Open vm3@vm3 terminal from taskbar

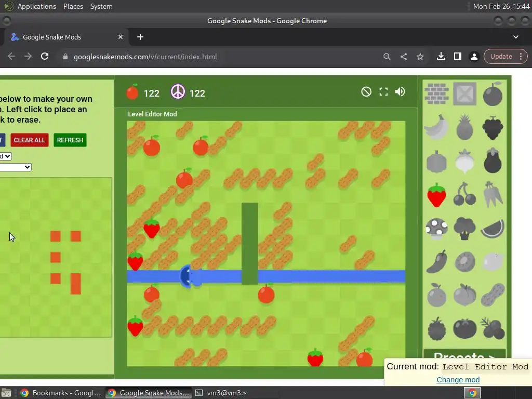[221, 393]
